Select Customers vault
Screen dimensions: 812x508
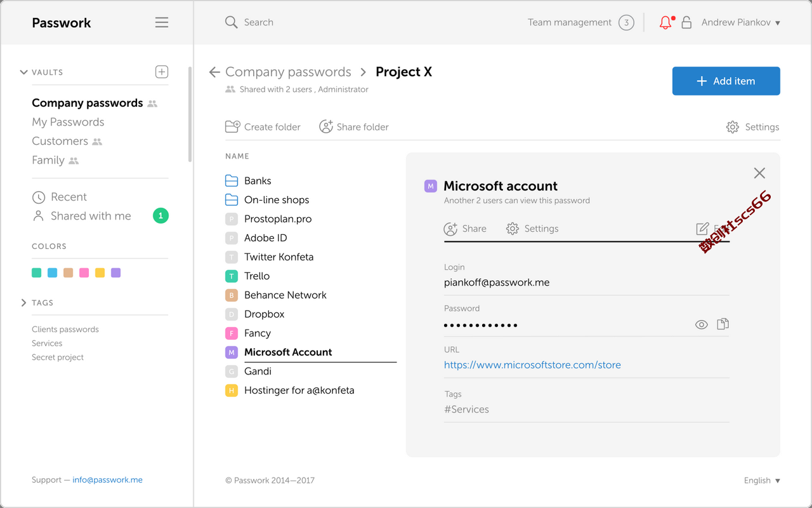click(x=60, y=141)
